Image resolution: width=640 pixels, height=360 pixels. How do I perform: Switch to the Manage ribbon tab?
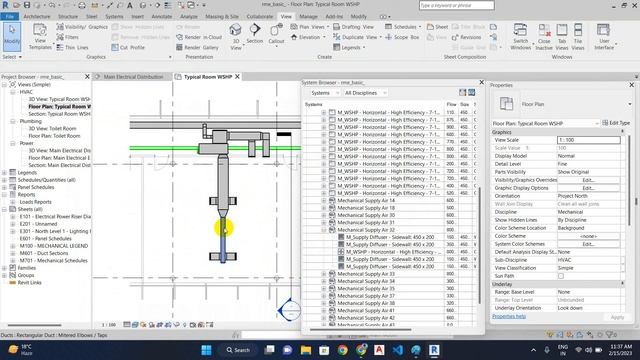point(308,17)
